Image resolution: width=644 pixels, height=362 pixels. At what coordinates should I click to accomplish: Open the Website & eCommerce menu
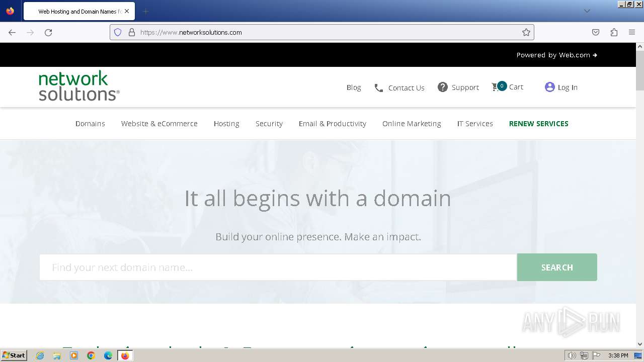click(x=159, y=124)
